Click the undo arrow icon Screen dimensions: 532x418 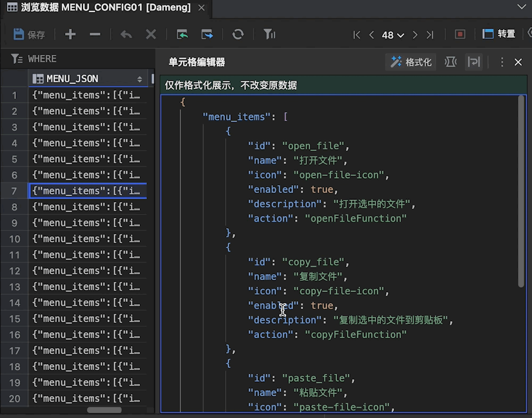click(x=126, y=35)
